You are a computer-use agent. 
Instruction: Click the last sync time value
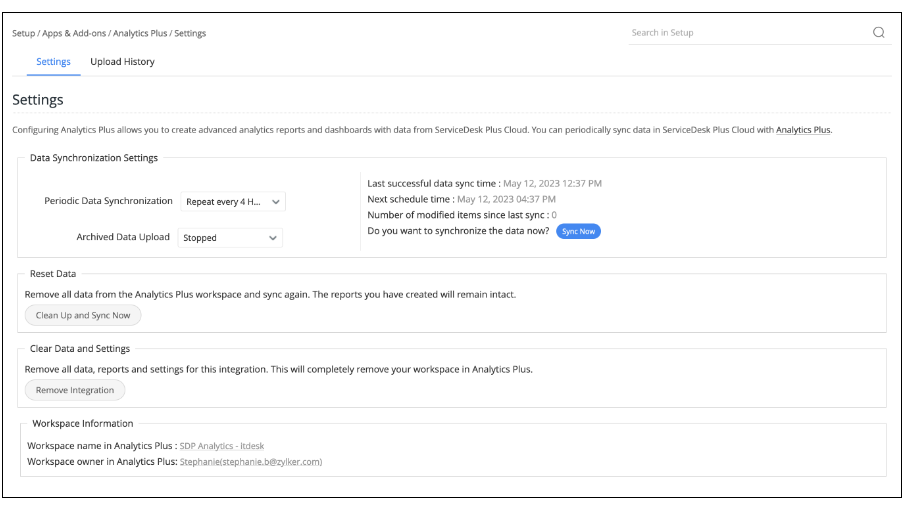552,184
